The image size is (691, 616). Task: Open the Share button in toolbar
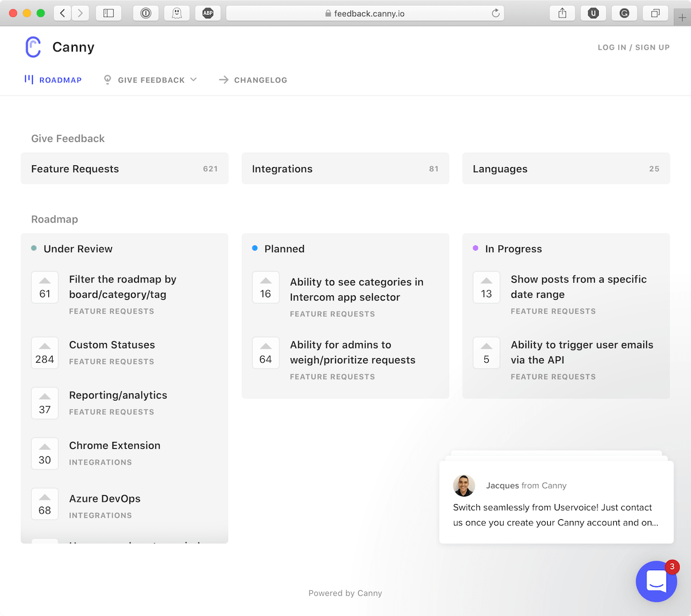pos(562,13)
